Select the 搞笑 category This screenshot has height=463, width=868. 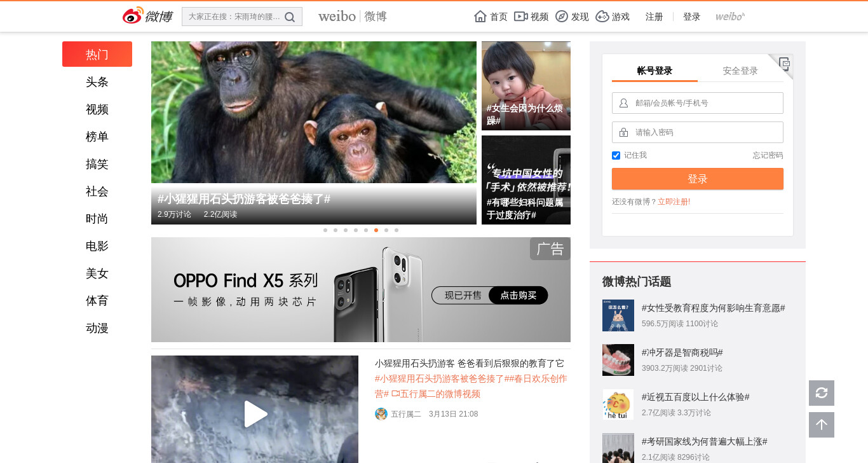coord(97,164)
